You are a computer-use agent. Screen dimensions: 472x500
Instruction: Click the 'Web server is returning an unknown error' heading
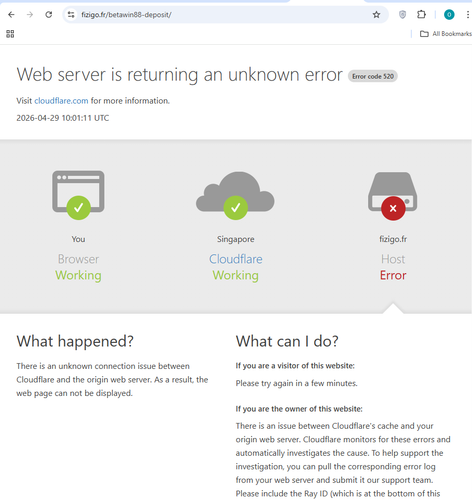pos(180,75)
